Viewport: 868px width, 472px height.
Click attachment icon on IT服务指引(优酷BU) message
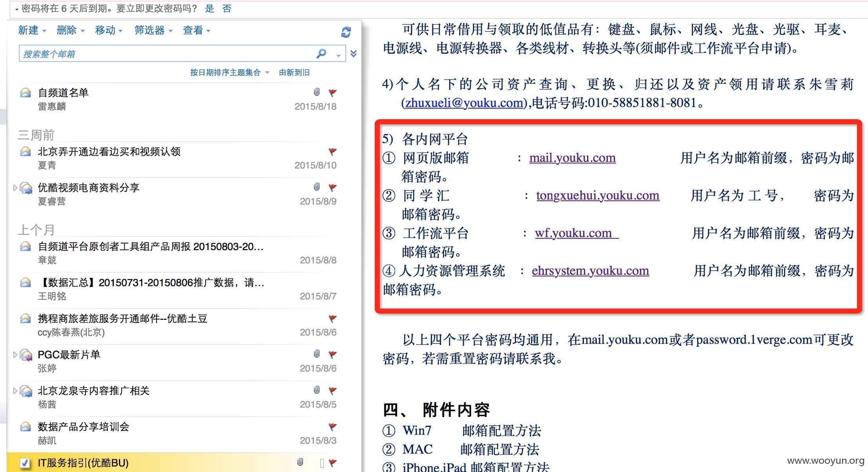pos(300,462)
